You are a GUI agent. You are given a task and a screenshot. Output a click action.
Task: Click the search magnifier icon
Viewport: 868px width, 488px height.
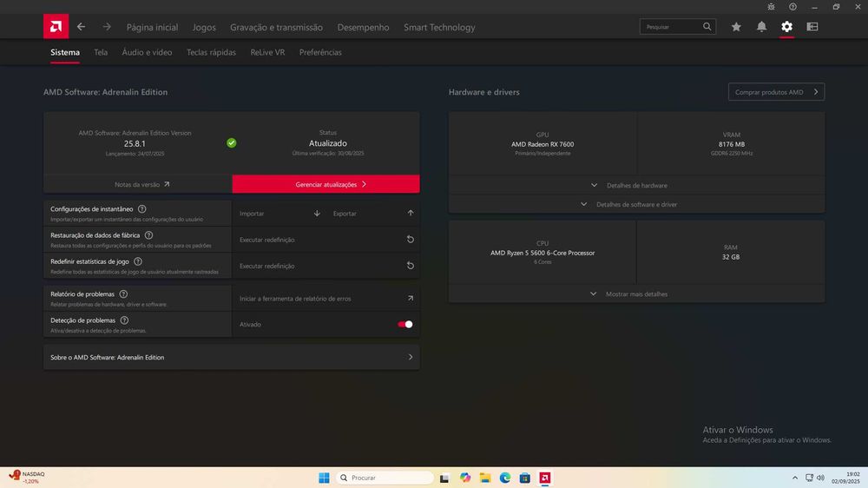(707, 27)
